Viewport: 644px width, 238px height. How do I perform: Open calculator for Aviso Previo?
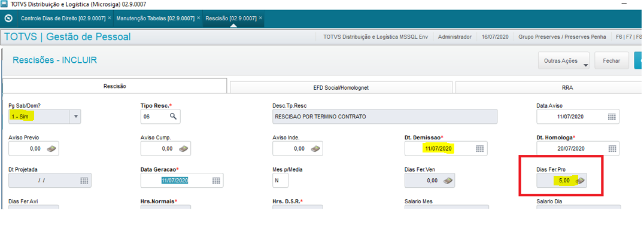[x=51, y=148]
